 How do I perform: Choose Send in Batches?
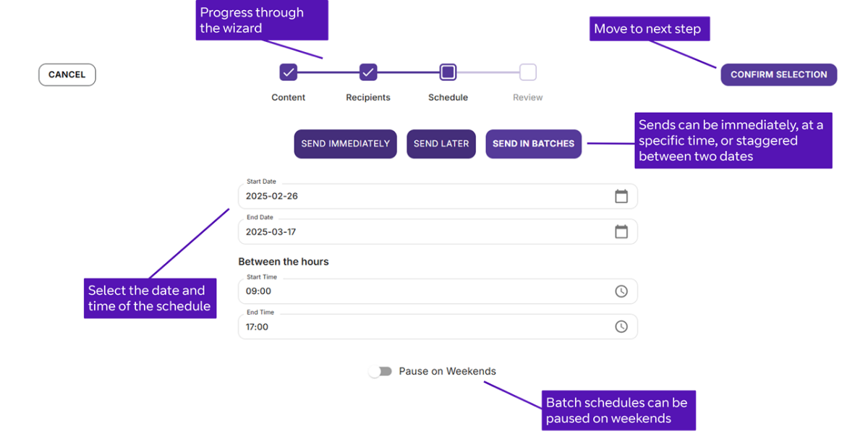tap(533, 143)
